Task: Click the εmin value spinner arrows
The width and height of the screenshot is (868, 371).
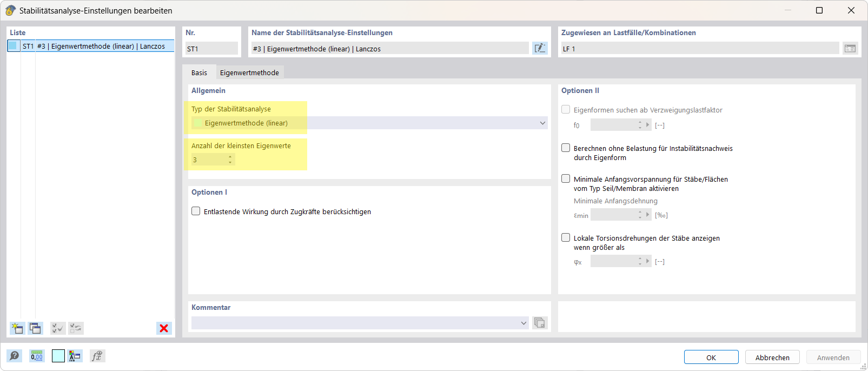Action: click(640, 215)
